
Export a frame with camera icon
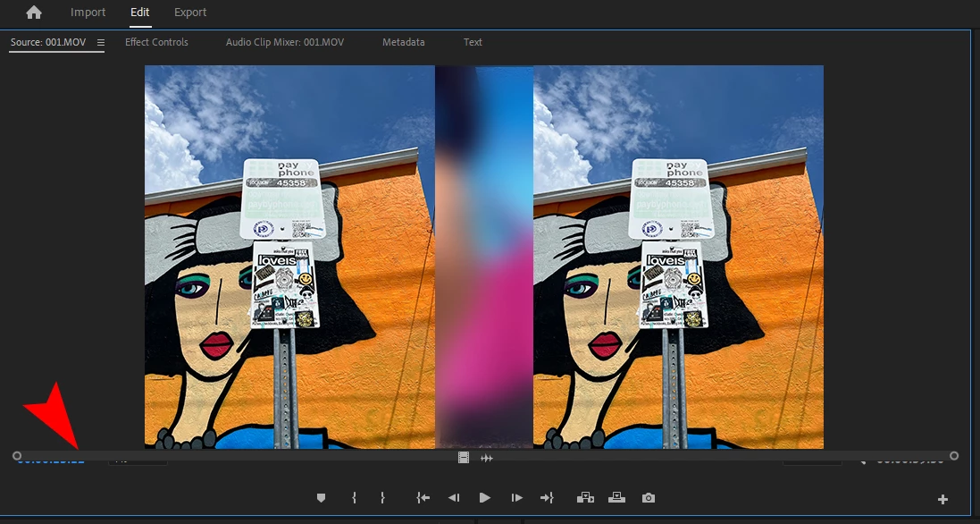(649, 498)
